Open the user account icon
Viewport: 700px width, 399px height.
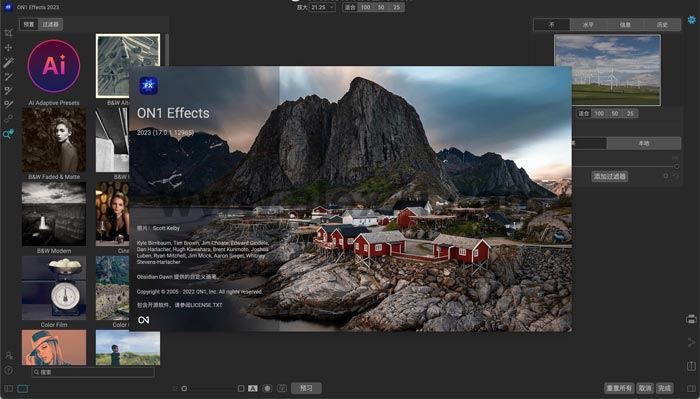(x=8, y=356)
